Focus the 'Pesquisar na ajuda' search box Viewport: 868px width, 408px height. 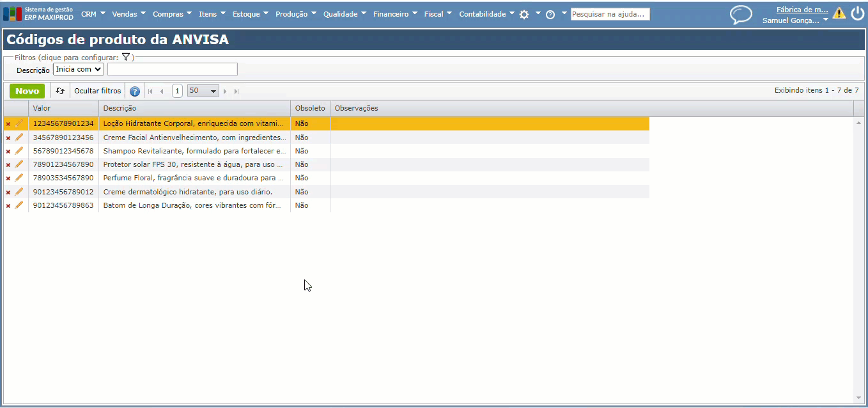pos(610,14)
